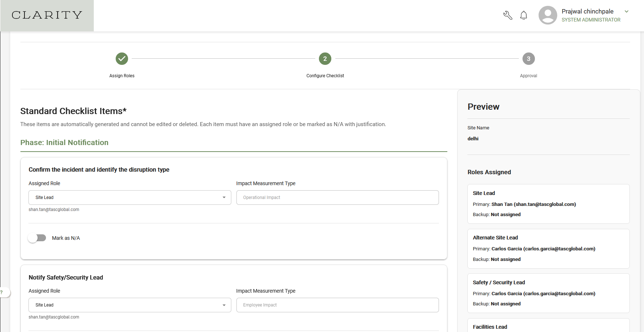Click email under second Assigned Role dropdown
The height and width of the screenshot is (332, 644).
click(54, 317)
